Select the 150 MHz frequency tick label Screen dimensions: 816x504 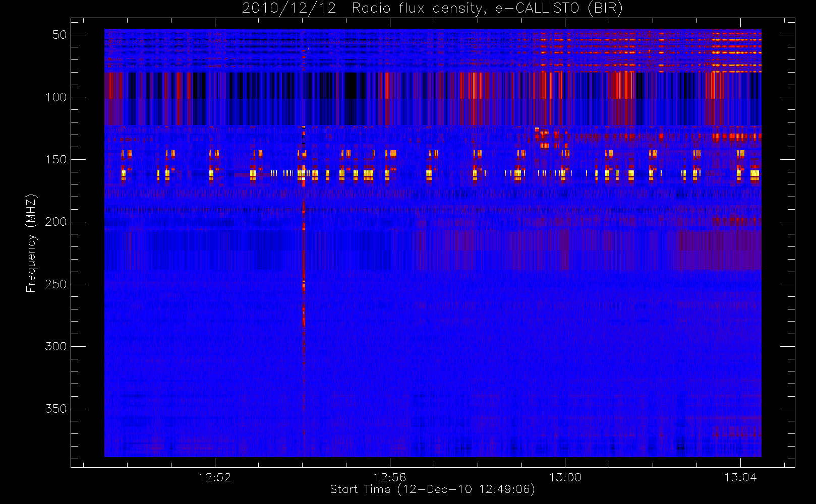click(56, 159)
